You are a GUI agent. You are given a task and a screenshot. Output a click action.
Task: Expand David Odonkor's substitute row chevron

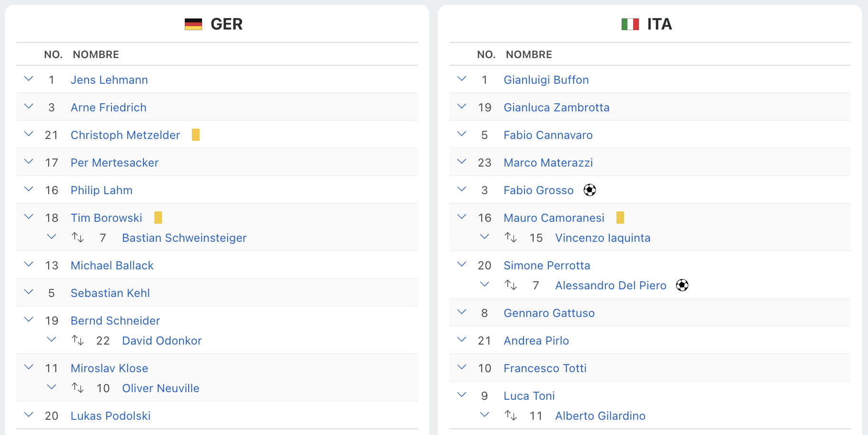tap(51, 340)
